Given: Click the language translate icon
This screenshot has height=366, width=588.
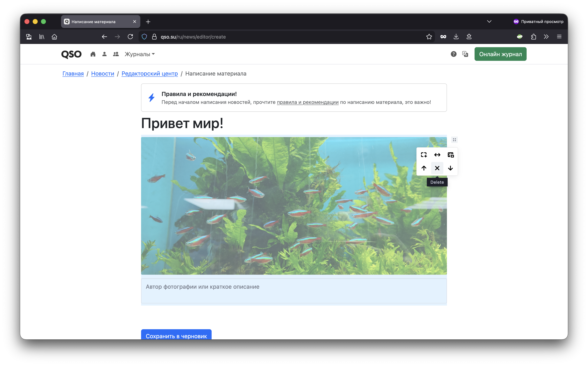Looking at the screenshot, I should click(x=465, y=54).
